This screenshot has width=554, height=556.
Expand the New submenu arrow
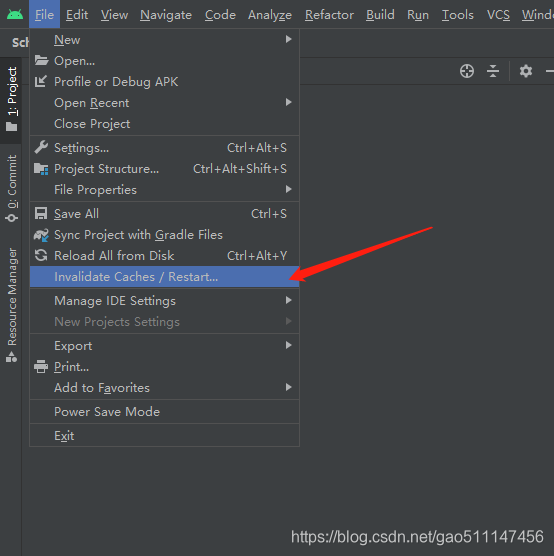click(289, 39)
